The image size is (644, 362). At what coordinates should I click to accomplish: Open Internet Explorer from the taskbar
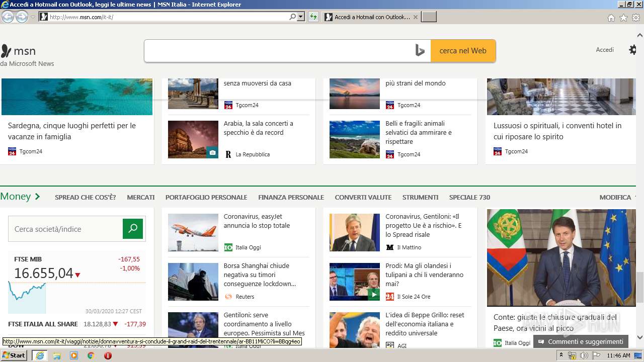tap(40, 355)
